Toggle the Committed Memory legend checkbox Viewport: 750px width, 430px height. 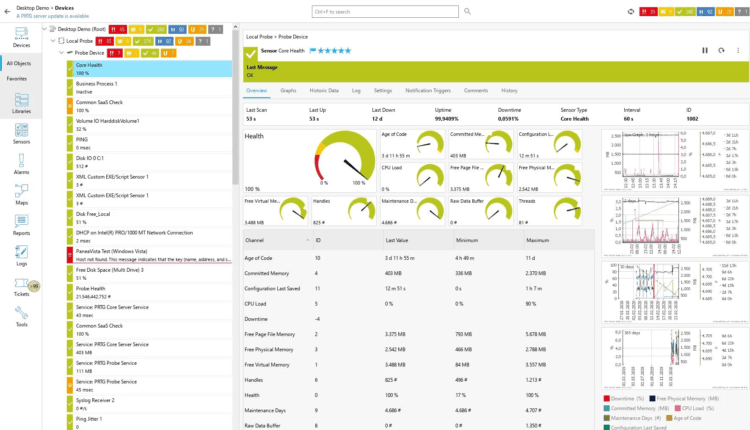point(608,408)
